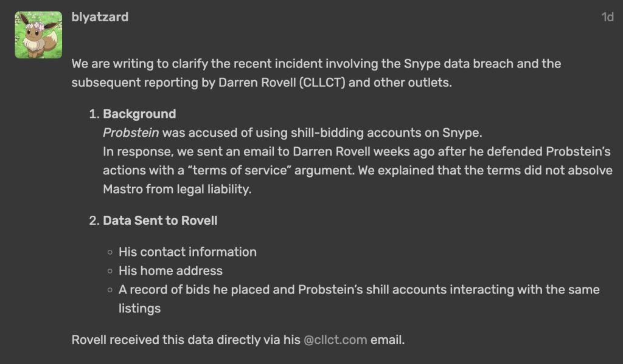
Task: Click the italic "Probstein" word
Action: 131,132
